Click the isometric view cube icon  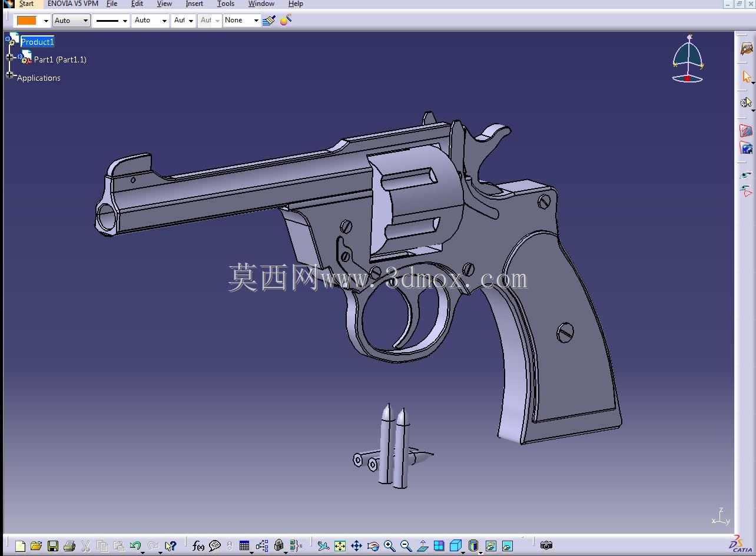point(455,546)
